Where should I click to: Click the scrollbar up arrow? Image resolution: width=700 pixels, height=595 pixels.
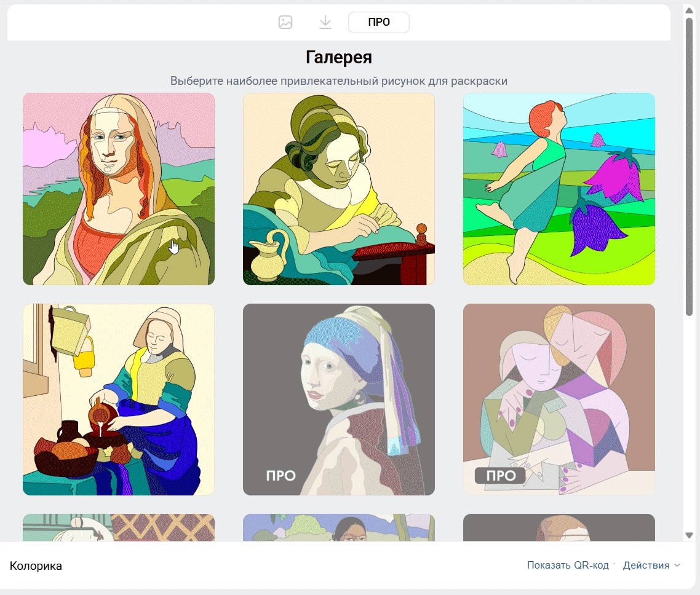[690, 10]
